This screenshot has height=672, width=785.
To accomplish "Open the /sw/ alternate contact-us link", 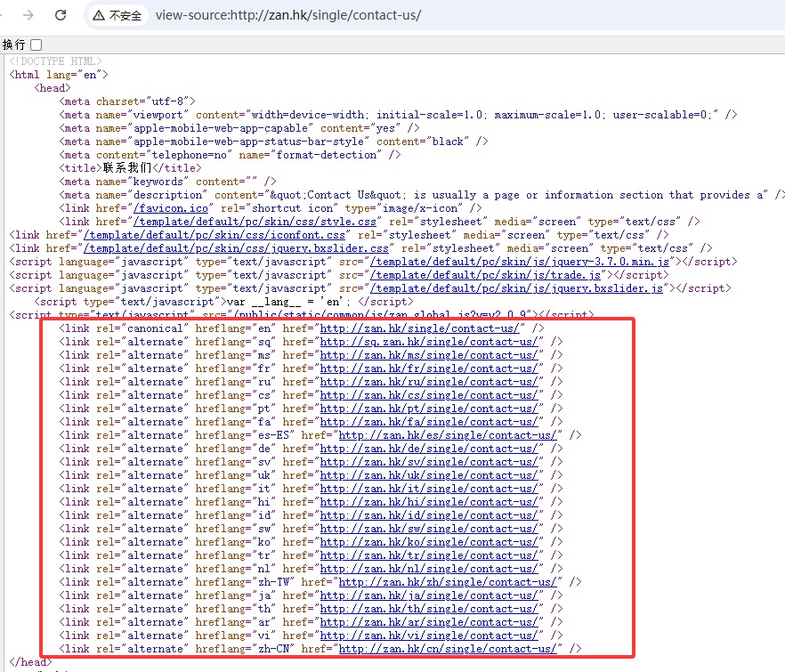I will point(429,529).
